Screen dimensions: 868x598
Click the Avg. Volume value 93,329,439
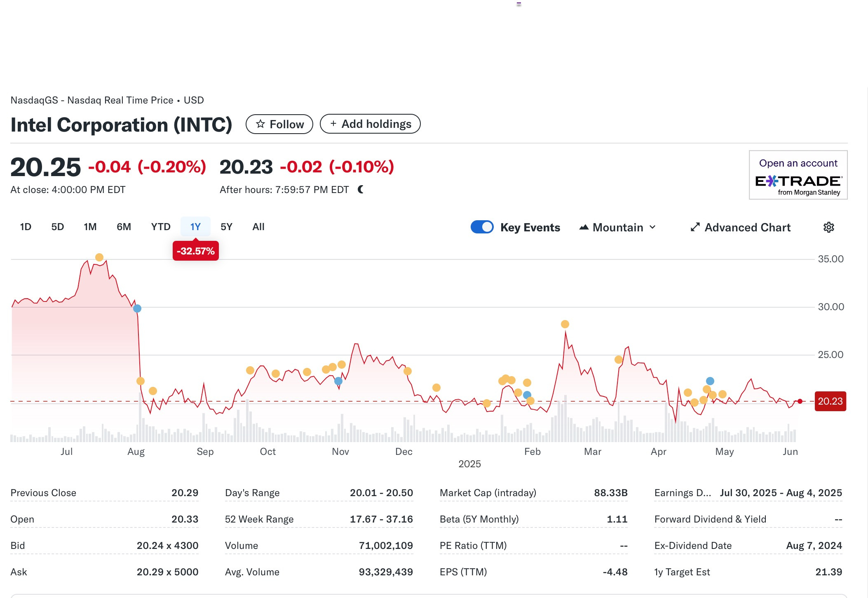[x=386, y=572]
